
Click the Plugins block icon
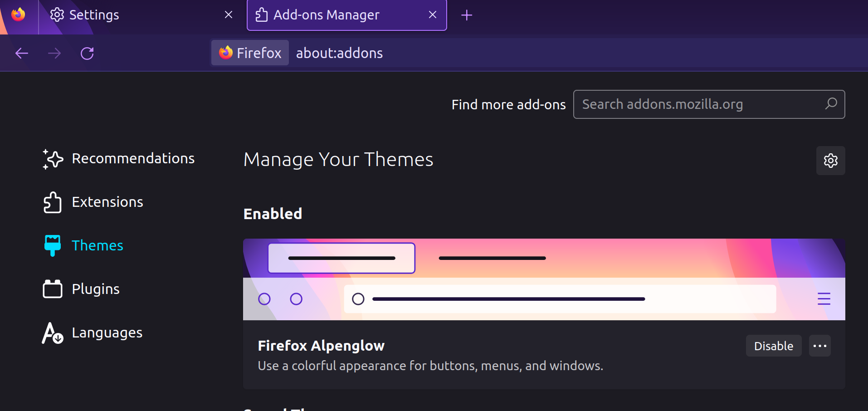[x=53, y=289]
